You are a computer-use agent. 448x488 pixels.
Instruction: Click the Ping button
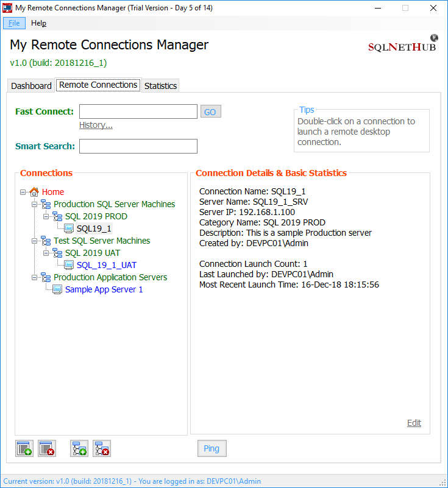pos(212,448)
